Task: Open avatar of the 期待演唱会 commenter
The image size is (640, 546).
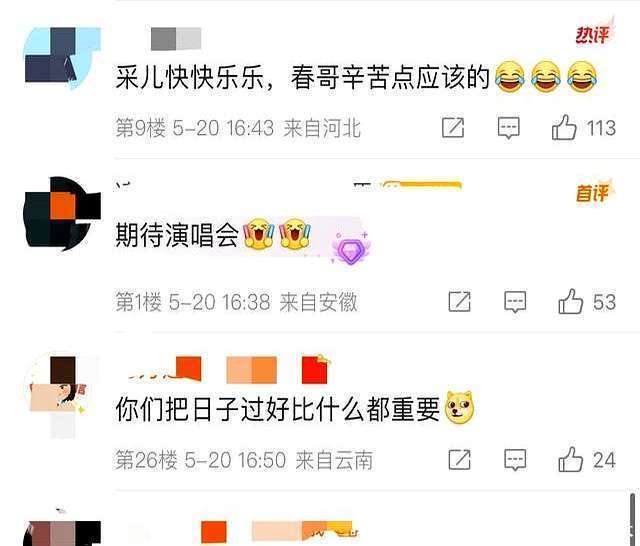Action: (x=63, y=213)
